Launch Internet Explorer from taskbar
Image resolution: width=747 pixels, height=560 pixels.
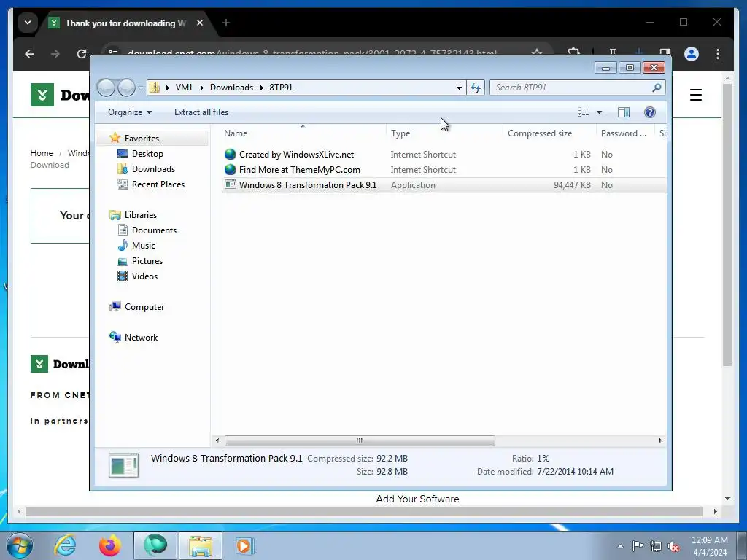(x=65, y=545)
